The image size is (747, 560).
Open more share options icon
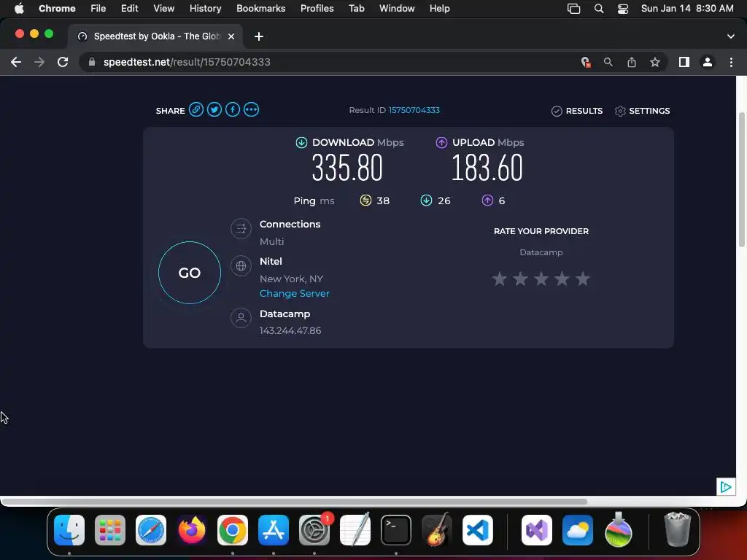(x=251, y=109)
